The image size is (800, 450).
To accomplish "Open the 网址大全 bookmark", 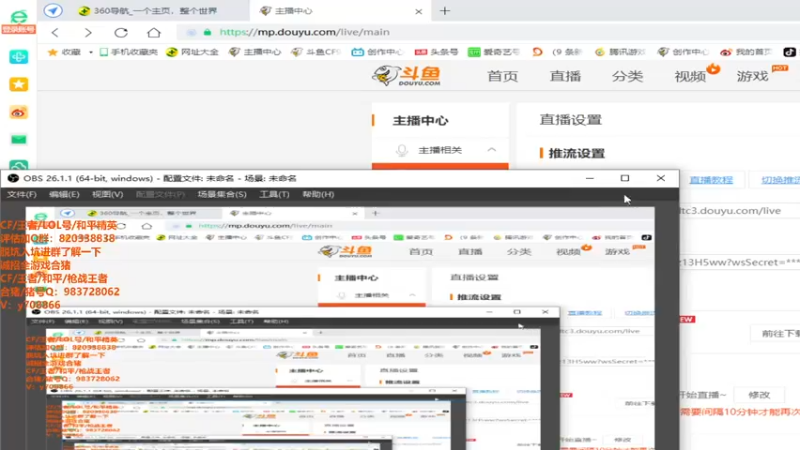I will (x=193, y=52).
